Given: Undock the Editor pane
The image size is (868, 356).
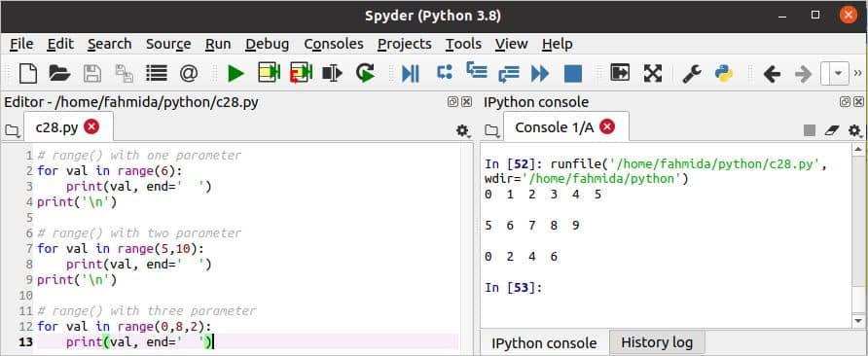Looking at the screenshot, I should (x=452, y=102).
